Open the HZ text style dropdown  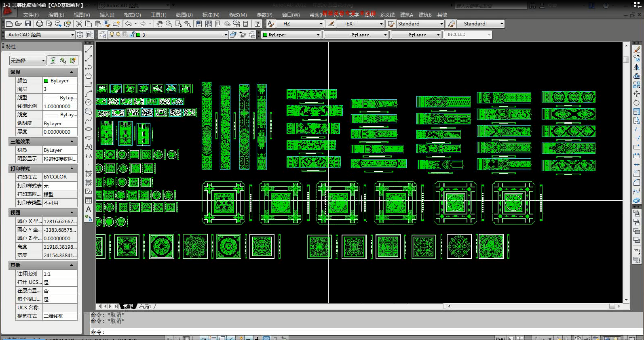(300, 24)
